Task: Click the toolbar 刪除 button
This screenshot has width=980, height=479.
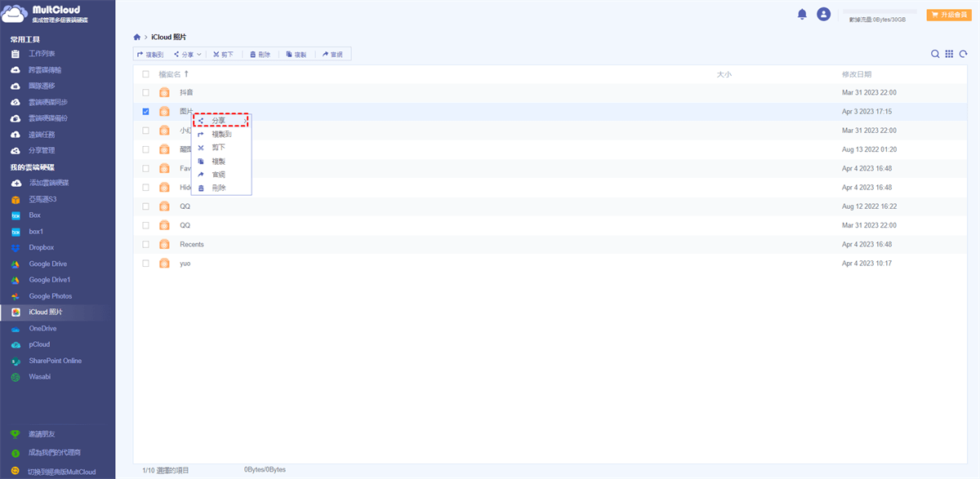Action: [261, 55]
